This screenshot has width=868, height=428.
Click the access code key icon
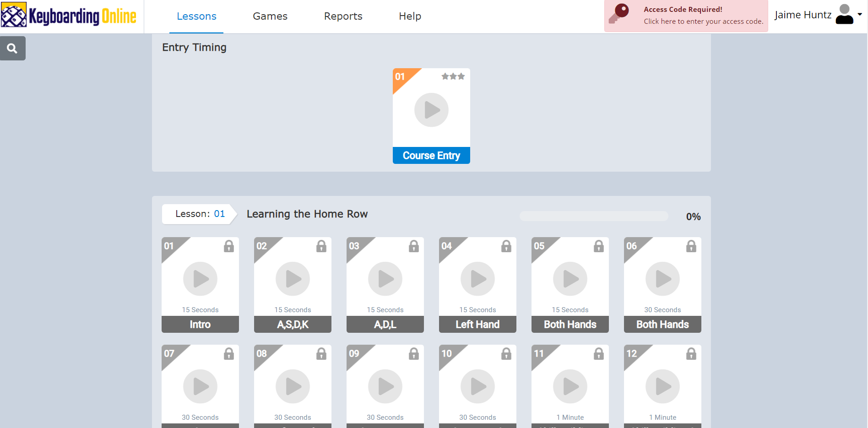click(x=619, y=14)
